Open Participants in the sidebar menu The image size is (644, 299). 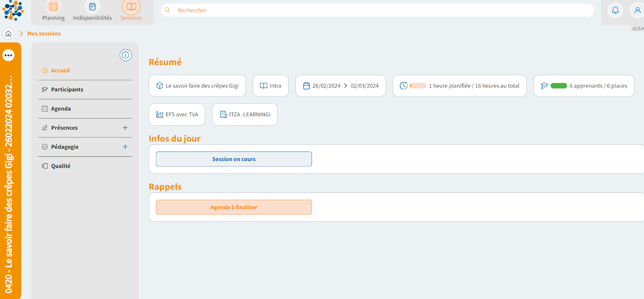point(67,90)
